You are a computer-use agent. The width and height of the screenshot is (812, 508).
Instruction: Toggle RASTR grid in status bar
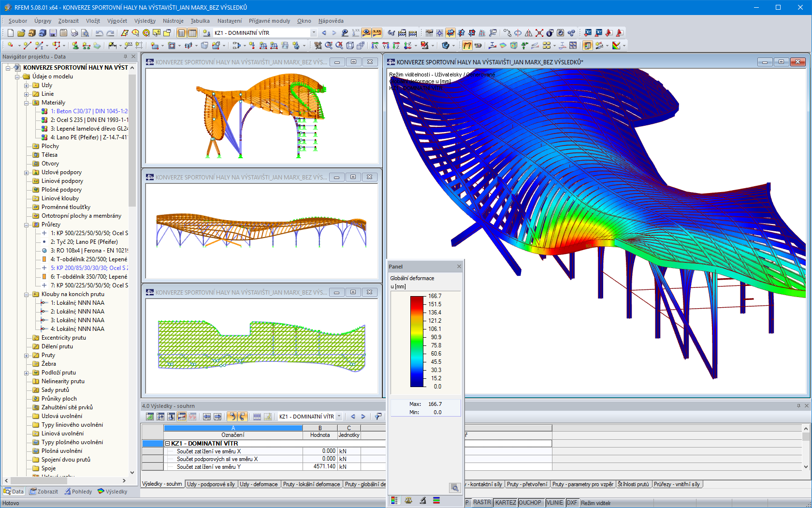[482, 503]
